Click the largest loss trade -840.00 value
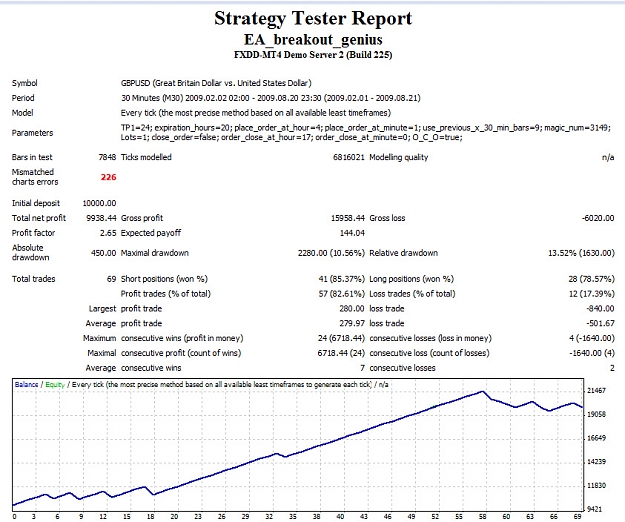Image resolution: width=625 pixels, height=522 pixels. (x=600, y=308)
